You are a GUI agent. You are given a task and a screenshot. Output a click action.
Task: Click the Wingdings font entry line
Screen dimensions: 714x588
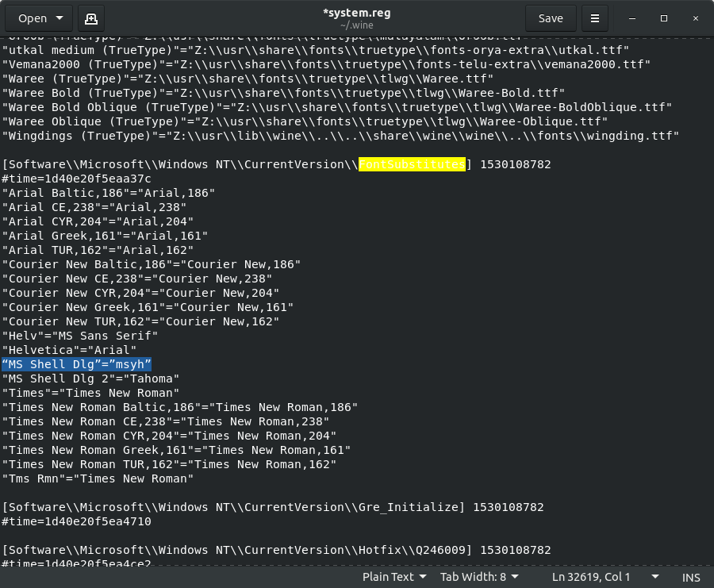[x=340, y=136]
